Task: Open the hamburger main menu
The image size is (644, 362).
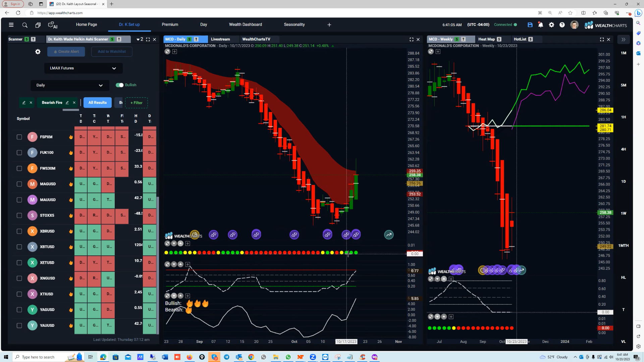Action: pos(11,25)
